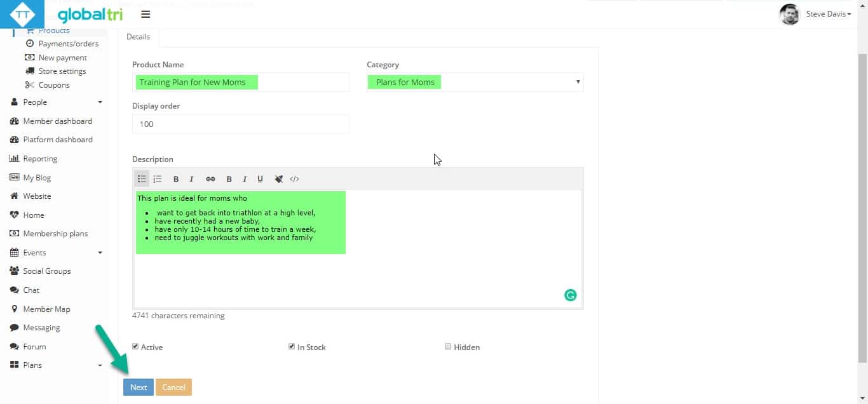
Task: Enable the Hidden checkbox
Action: coord(448,347)
